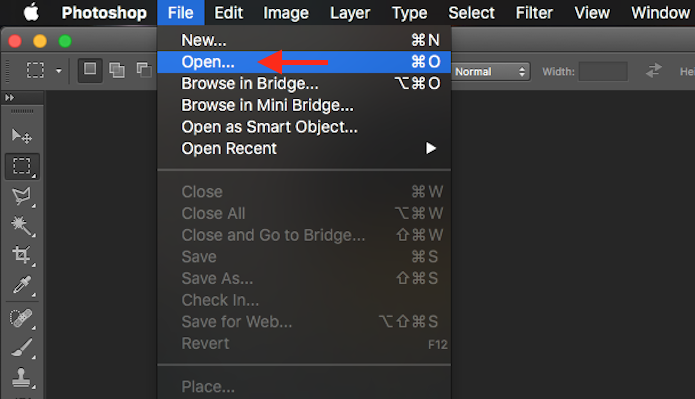Click the Width input field
The image size is (695, 399).
(x=603, y=71)
